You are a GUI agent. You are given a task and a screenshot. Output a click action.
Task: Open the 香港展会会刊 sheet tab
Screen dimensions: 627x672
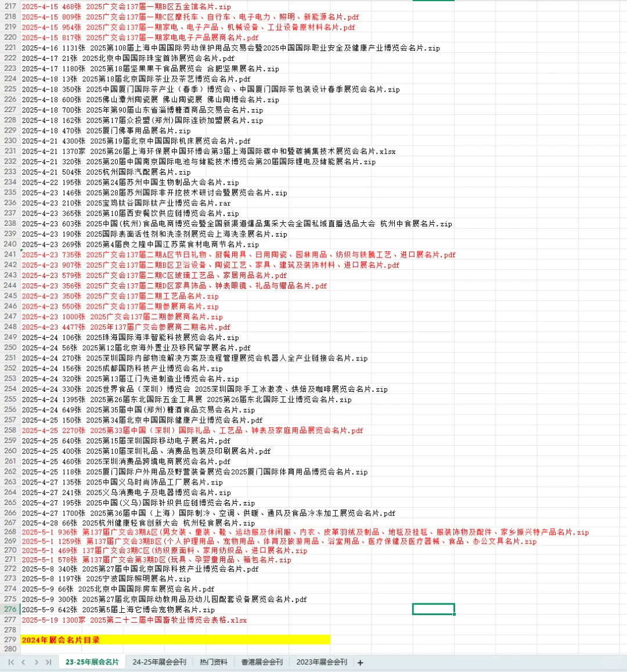[262, 662]
